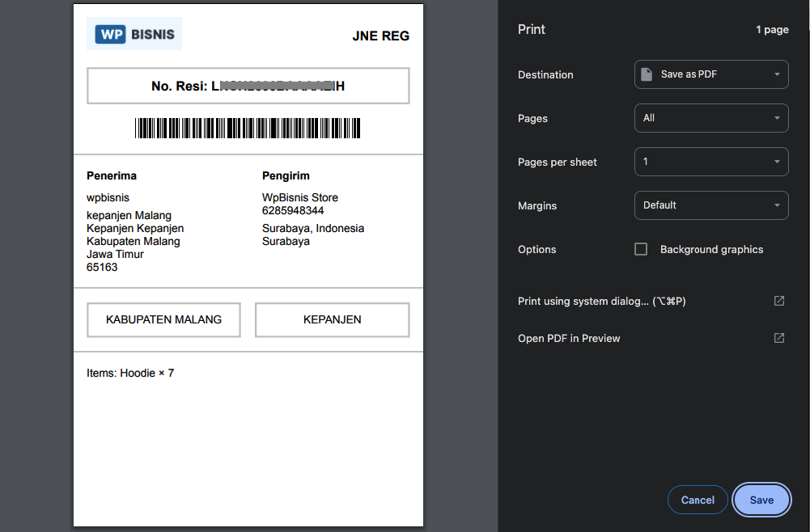Click the kepanjen Malang address line
810x532 pixels.
click(129, 215)
